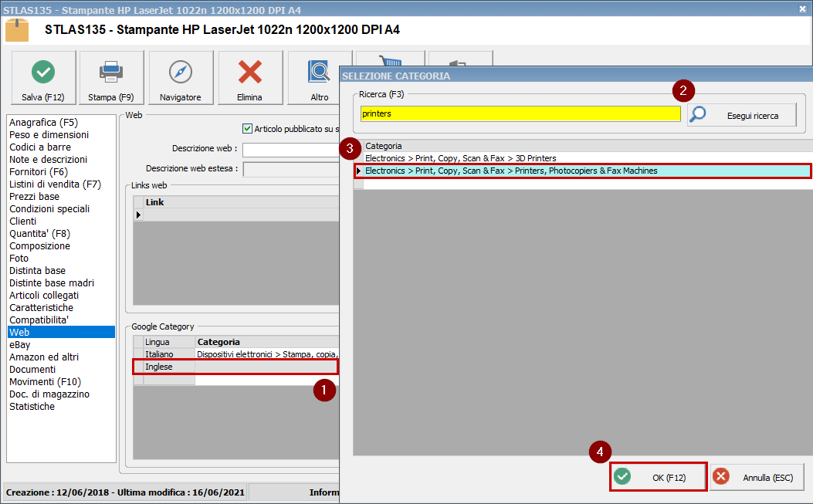Open Anagrafica (F5) section
The image size is (813, 504).
point(43,123)
